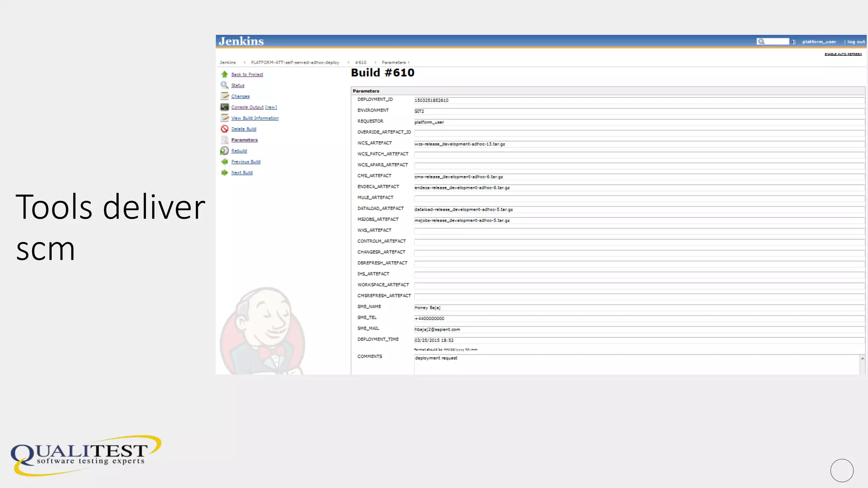Click the WXS_ARTEFACT empty field

pyautogui.click(x=639, y=231)
